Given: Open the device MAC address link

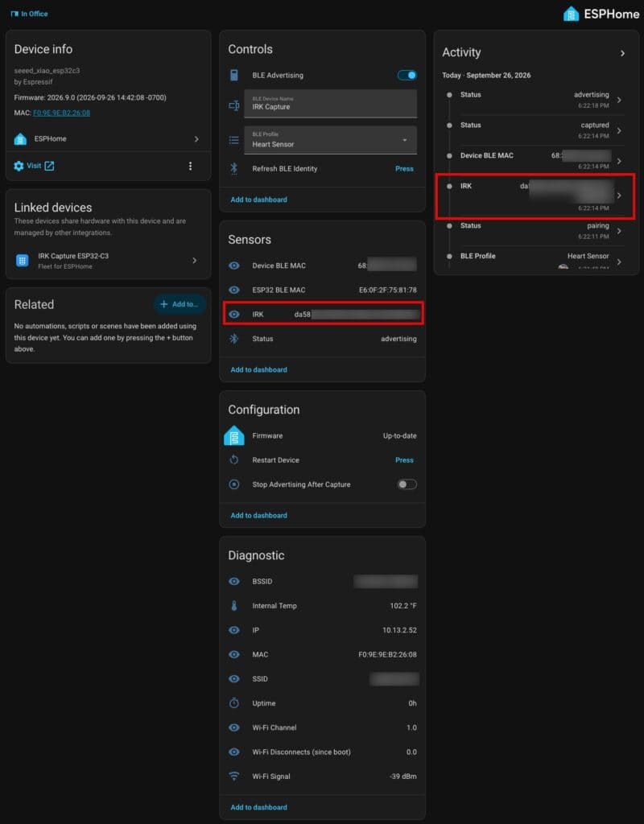Looking at the screenshot, I should [61, 113].
